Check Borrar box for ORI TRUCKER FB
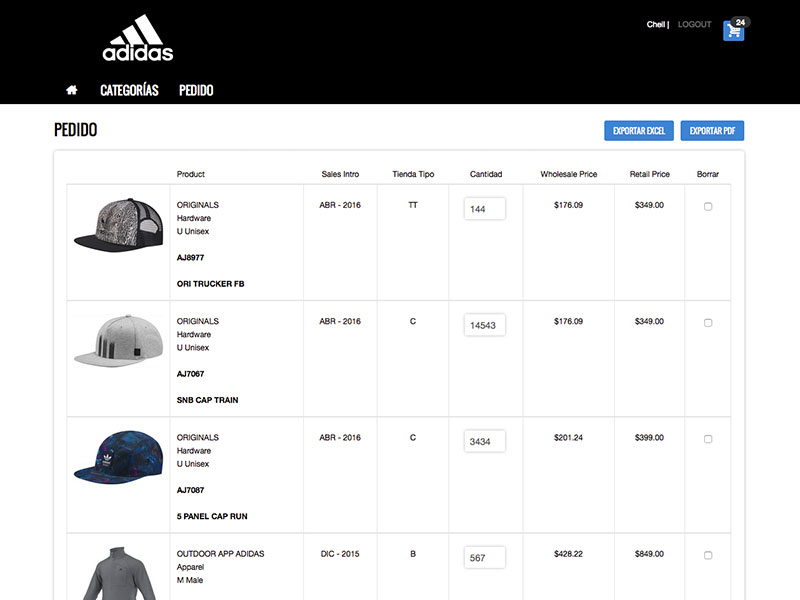The height and width of the screenshot is (600, 800). [x=708, y=206]
